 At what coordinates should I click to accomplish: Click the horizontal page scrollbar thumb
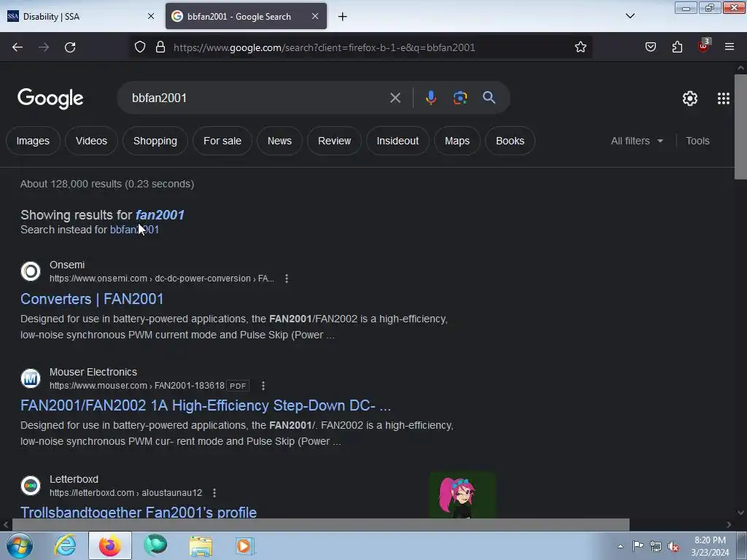321,525
